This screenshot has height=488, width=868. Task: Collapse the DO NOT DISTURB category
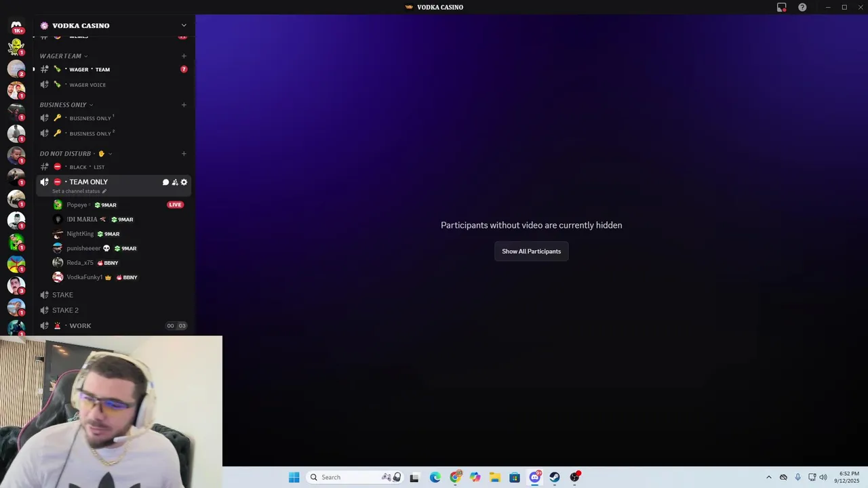coord(76,154)
